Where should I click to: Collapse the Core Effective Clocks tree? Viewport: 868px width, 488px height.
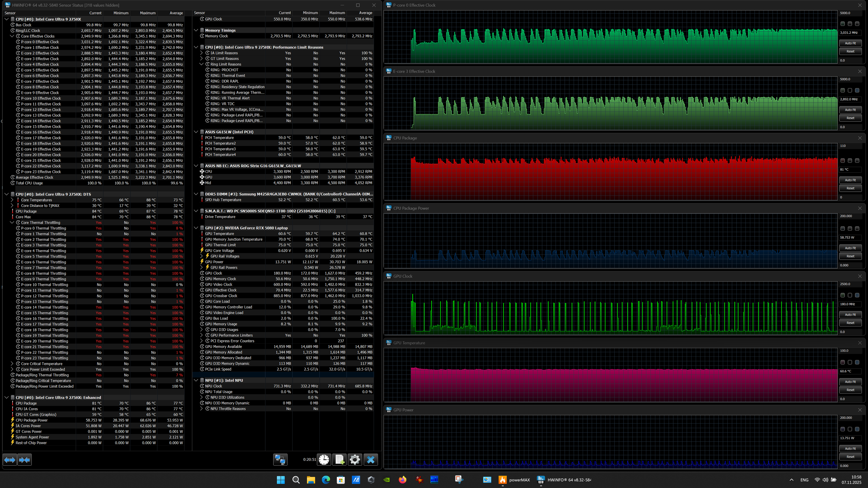point(12,36)
